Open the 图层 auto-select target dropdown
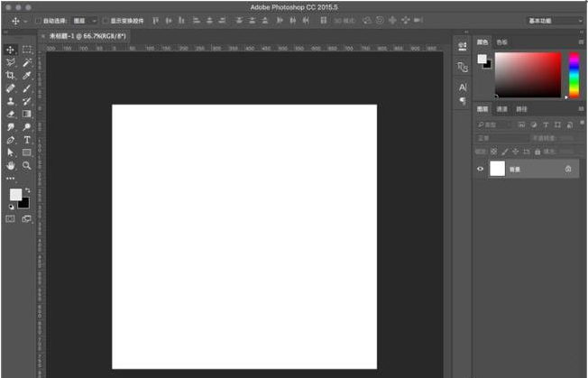The height and width of the screenshot is (378, 588). click(85, 20)
